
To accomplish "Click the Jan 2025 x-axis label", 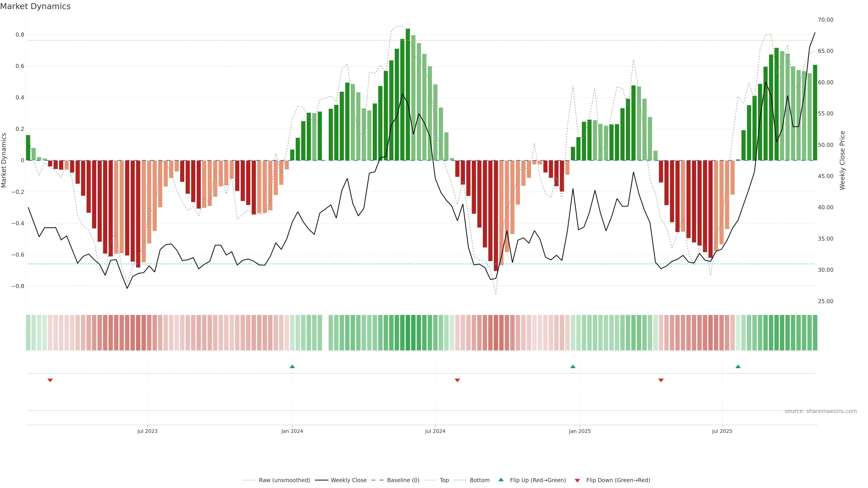I will 580,431.
